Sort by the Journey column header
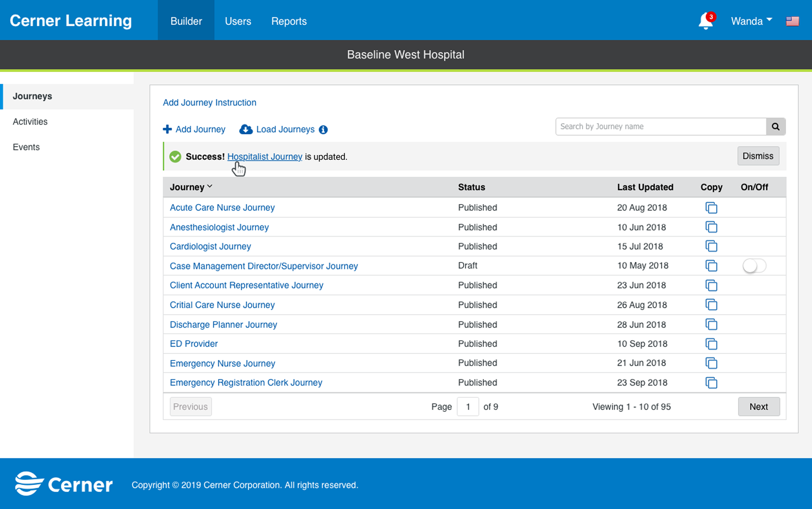Viewport: 812px width, 509px height. (191, 187)
